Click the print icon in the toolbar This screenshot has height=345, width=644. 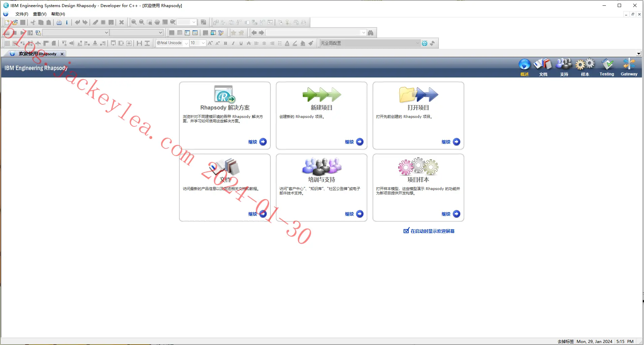point(59,23)
